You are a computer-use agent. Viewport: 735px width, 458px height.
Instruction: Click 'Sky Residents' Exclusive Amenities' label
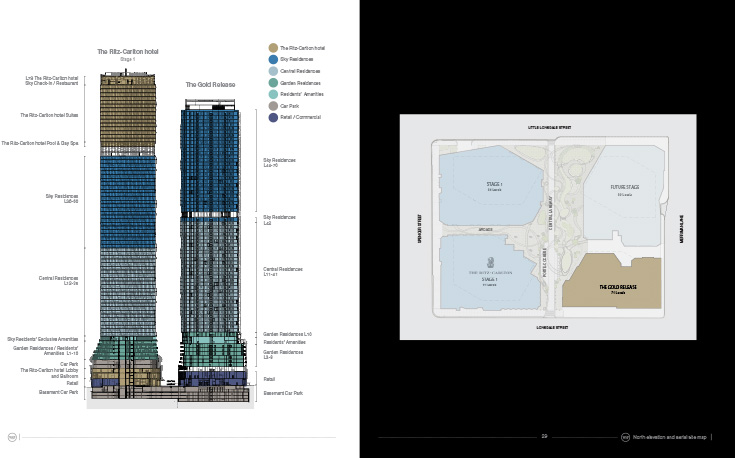click(x=43, y=339)
